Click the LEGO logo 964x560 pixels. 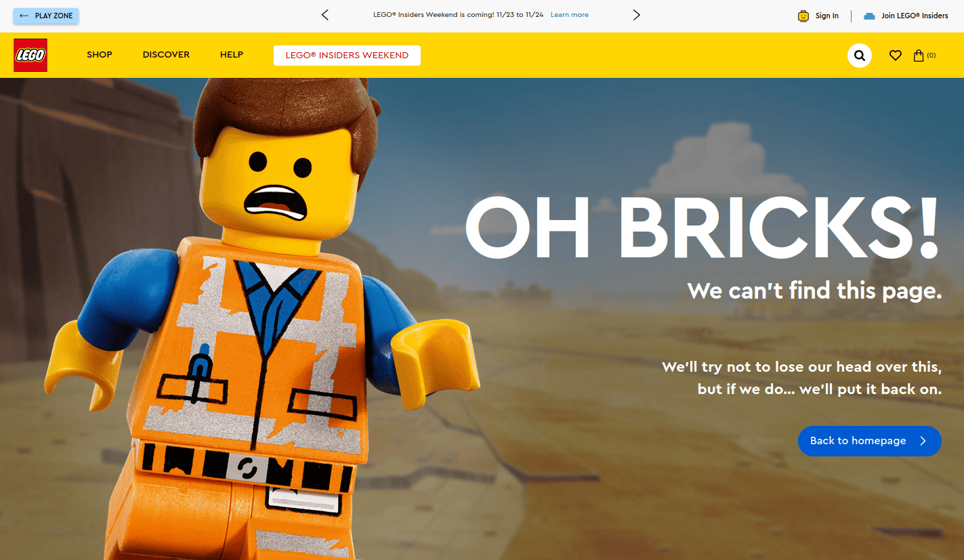[x=30, y=55]
